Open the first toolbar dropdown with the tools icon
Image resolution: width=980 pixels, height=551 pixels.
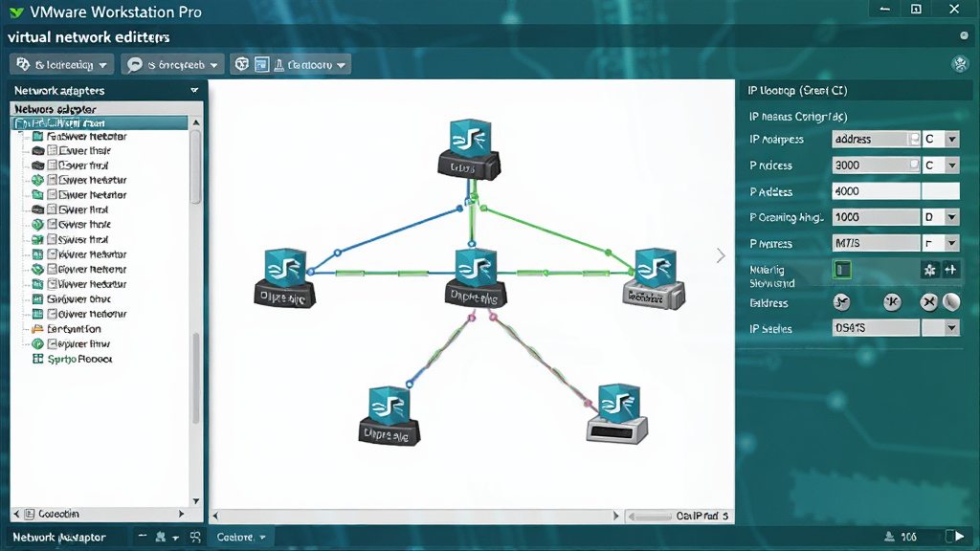click(61, 64)
